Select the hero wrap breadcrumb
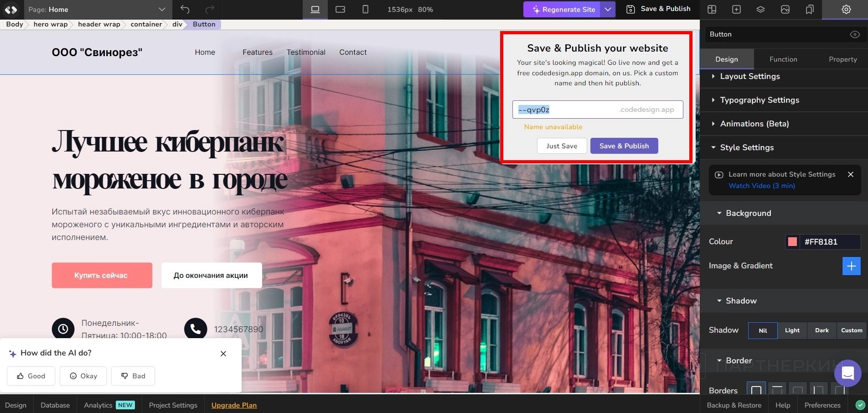868x413 pixels. tap(50, 24)
